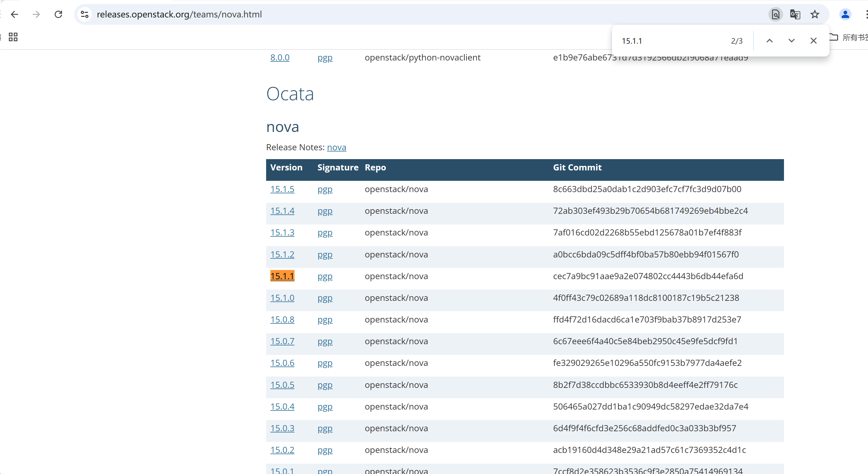The height and width of the screenshot is (474, 868).
Task: Open pgp signature for 15.0.2
Action: (x=325, y=451)
